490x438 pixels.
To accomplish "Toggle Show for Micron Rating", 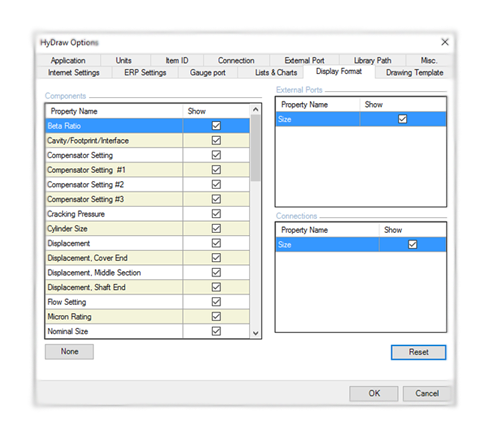I will [x=216, y=316].
